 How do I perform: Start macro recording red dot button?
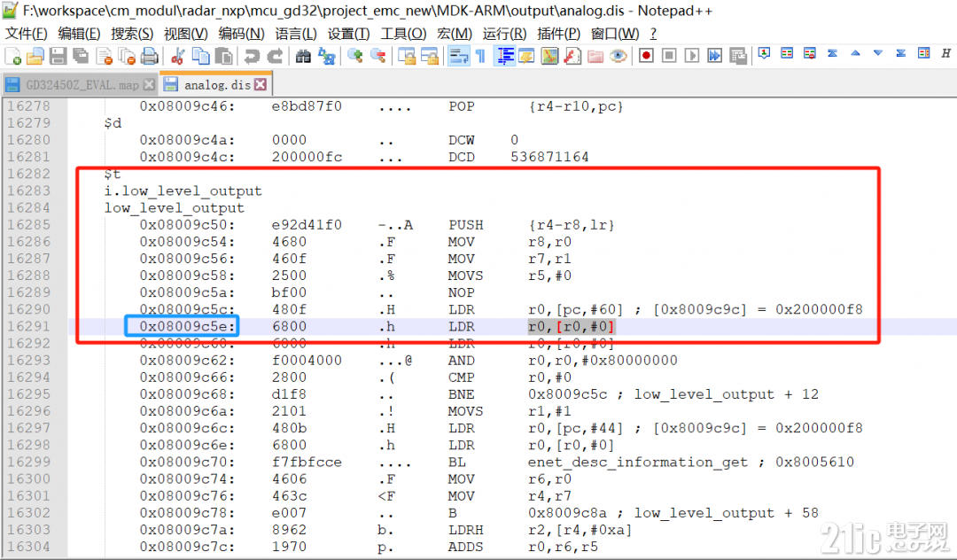(646, 56)
